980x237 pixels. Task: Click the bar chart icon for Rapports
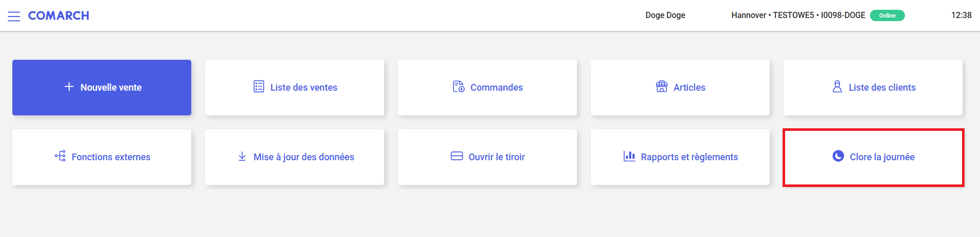tap(629, 156)
